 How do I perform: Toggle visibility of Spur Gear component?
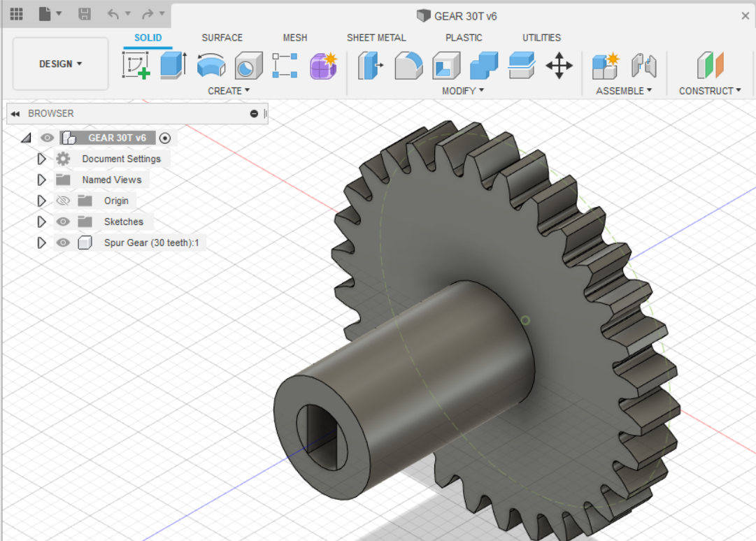tap(63, 243)
